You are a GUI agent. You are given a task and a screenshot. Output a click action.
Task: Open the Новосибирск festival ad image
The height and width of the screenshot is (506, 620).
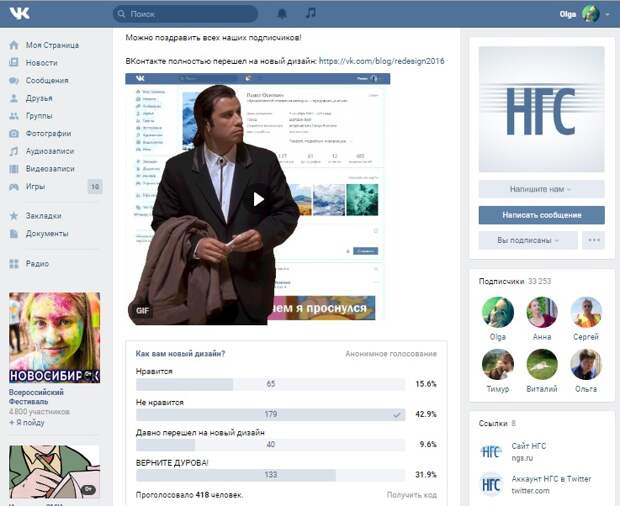tap(55, 338)
